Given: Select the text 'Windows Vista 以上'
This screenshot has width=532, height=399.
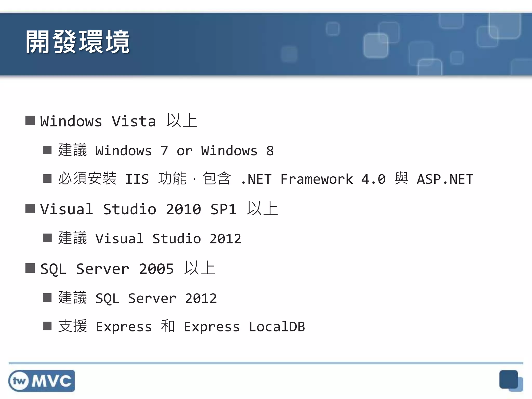Looking at the screenshot, I should coord(119,121).
